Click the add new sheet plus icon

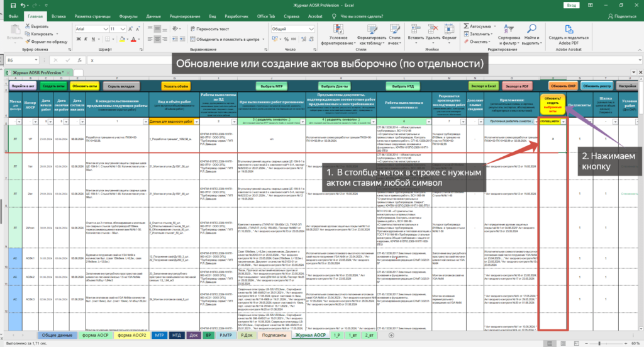[x=391, y=335]
